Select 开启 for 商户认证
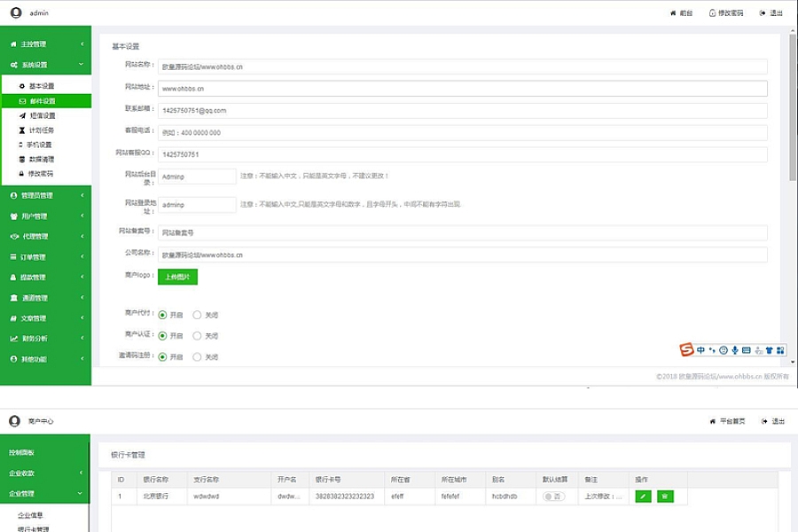The width and height of the screenshot is (798, 532). pos(162,336)
